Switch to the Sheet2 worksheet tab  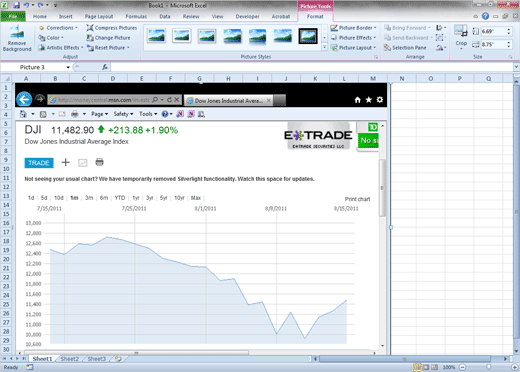(x=69, y=359)
